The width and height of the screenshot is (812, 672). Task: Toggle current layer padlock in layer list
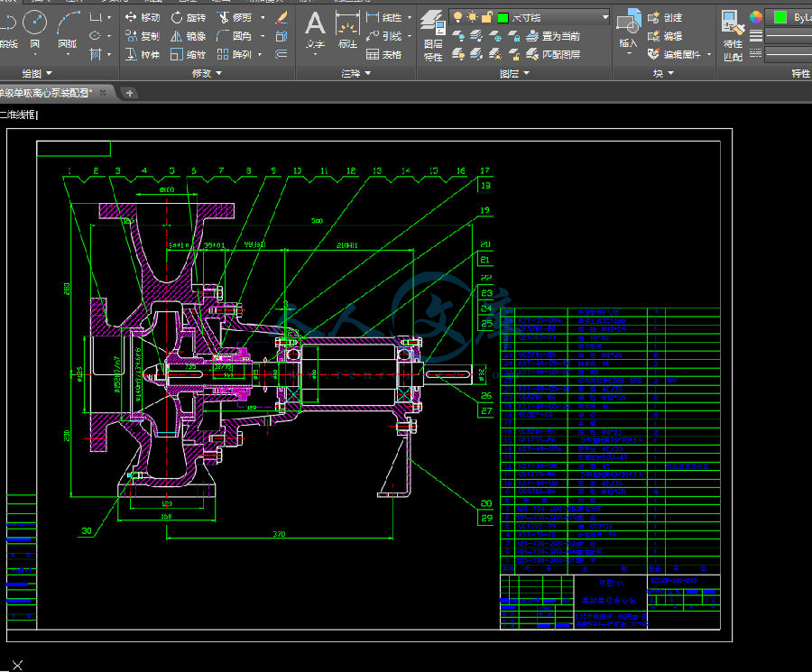487,18
